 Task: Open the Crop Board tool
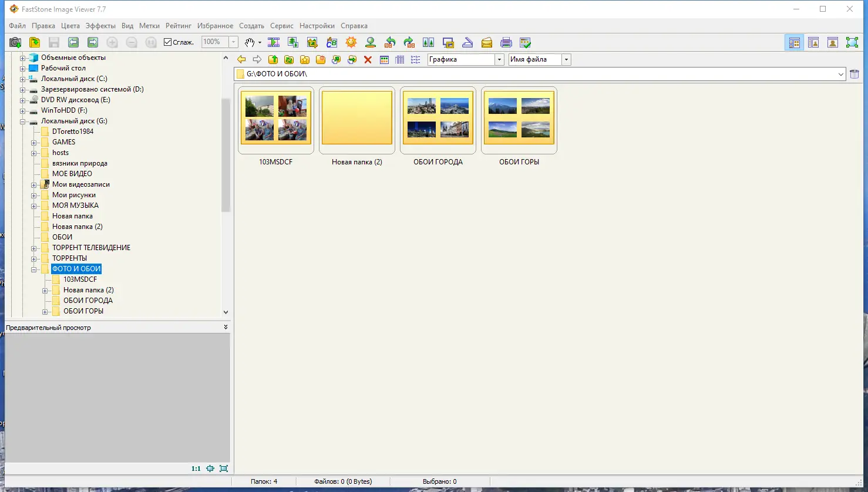pos(312,42)
